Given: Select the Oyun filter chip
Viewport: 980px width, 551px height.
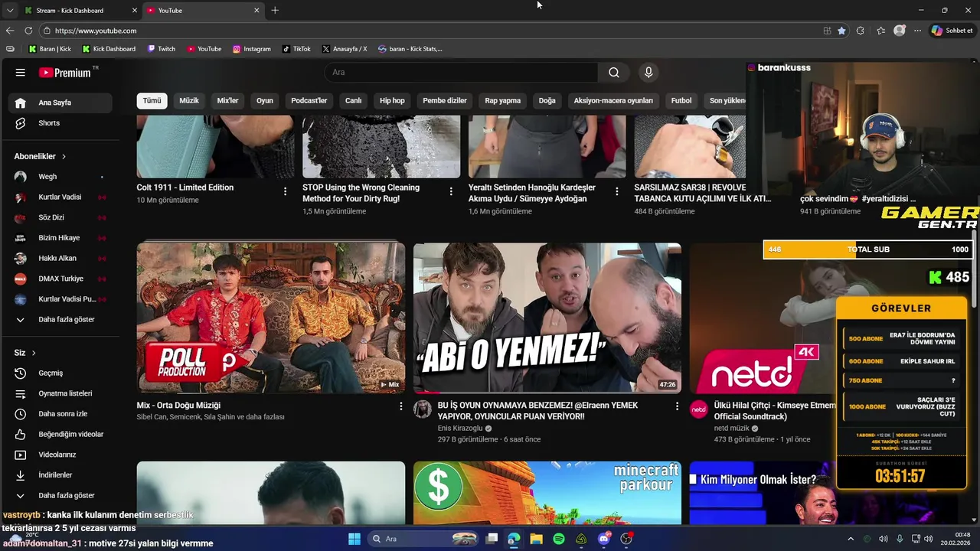Looking at the screenshot, I should [x=265, y=101].
